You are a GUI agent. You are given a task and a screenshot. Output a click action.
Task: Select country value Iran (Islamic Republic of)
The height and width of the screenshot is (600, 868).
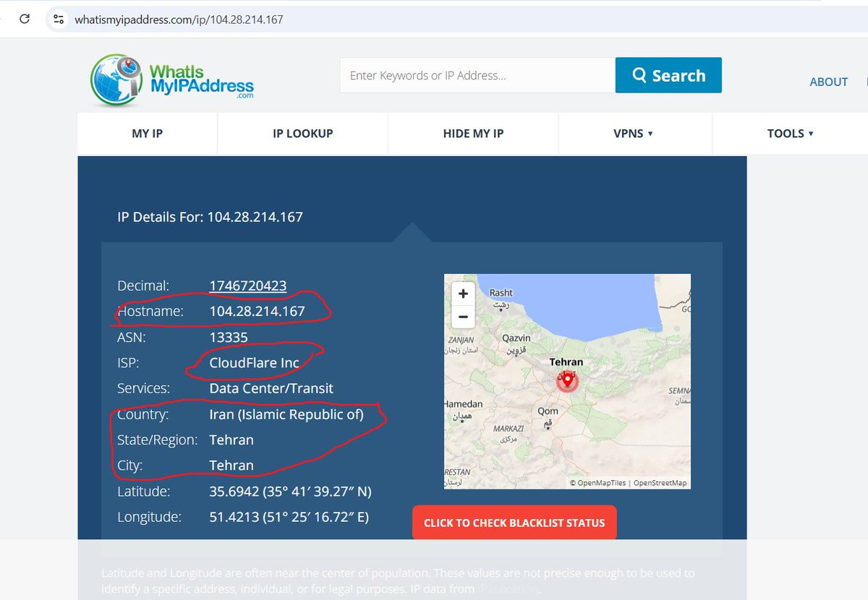coord(286,414)
